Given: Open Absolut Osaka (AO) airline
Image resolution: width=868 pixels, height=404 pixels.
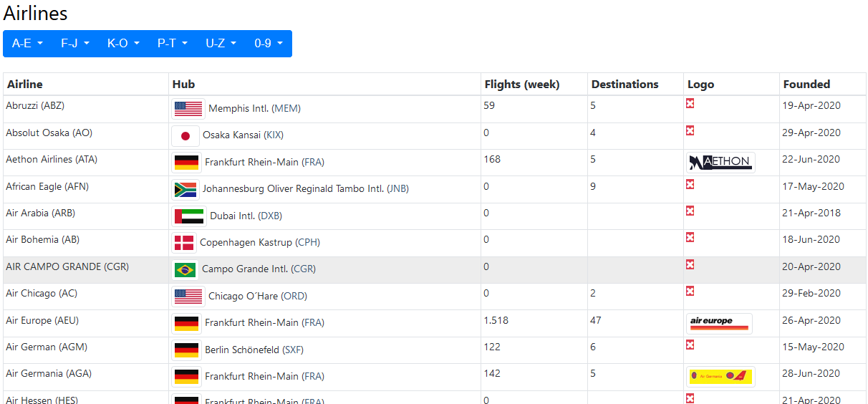Looking at the screenshot, I should coord(49,133).
